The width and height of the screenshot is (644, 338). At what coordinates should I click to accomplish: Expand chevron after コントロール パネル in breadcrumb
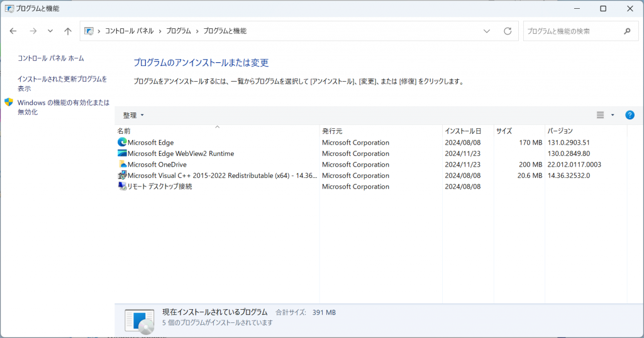(160, 31)
